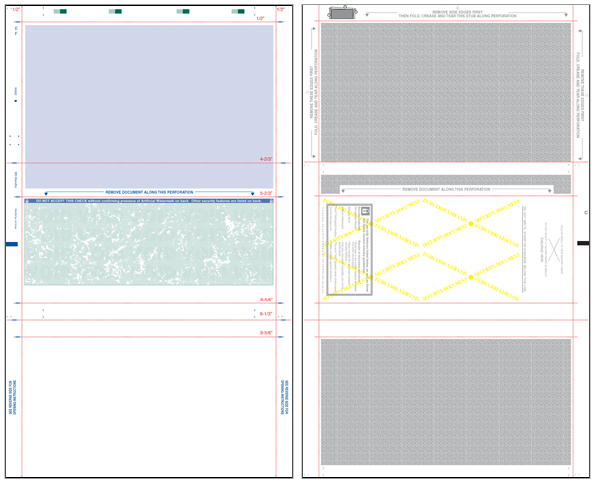
Task: Click the first green registration mark at top left
Action: (60, 11)
